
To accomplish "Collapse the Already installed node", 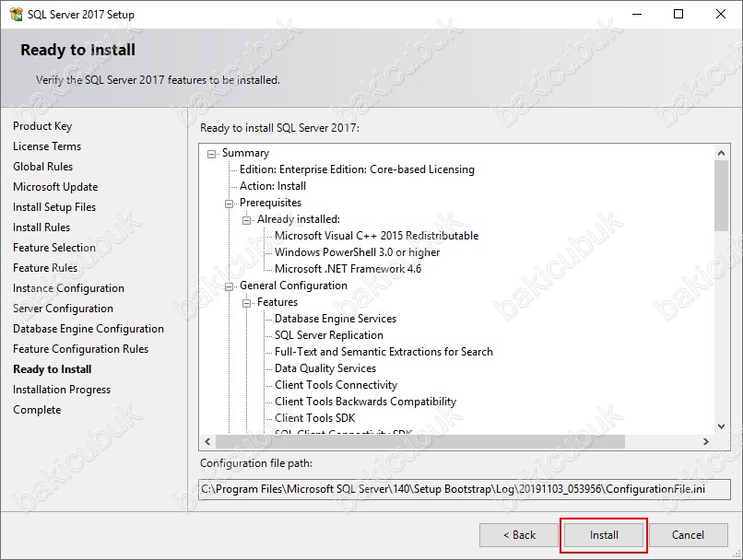I will pos(246,220).
